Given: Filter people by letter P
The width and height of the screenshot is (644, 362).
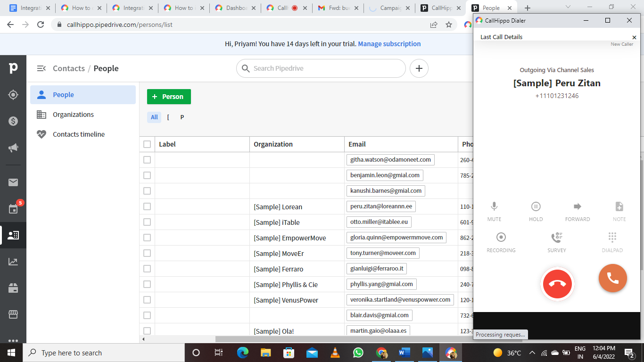Looking at the screenshot, I should (x=182, y=117).
